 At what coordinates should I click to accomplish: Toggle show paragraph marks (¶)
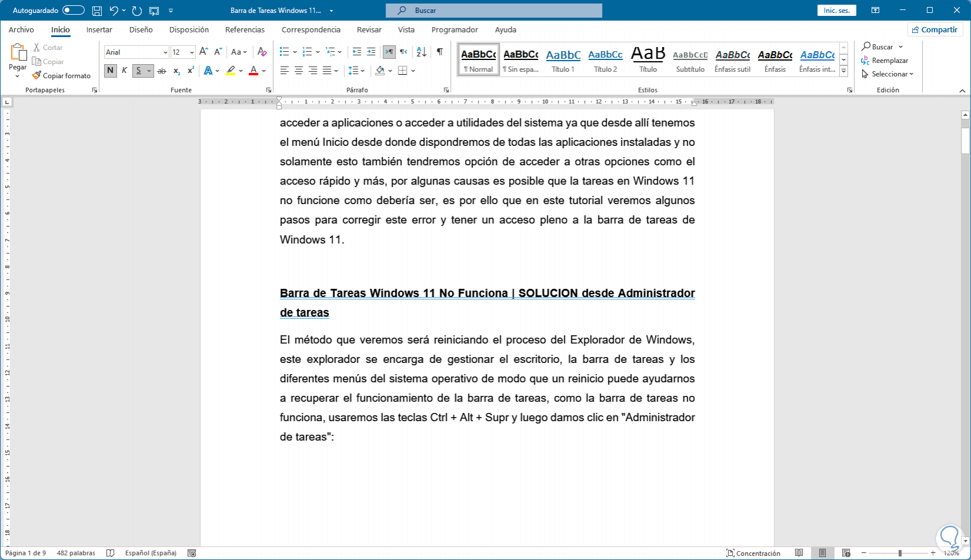440,52
